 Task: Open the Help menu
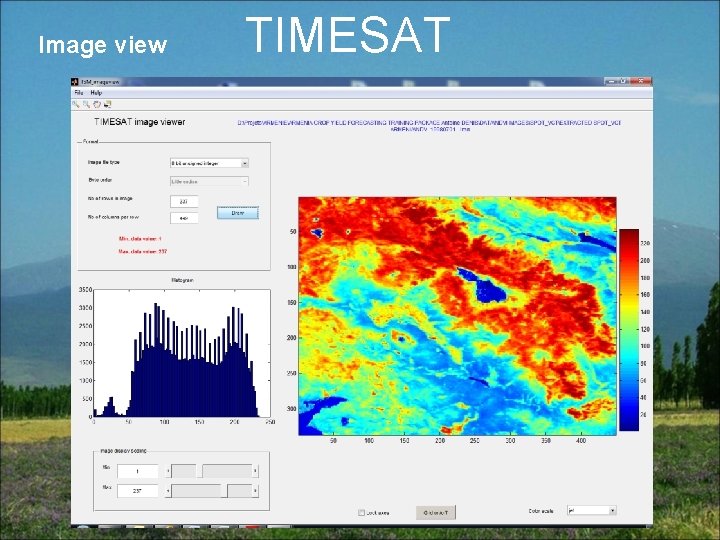[x=96, y=93]
